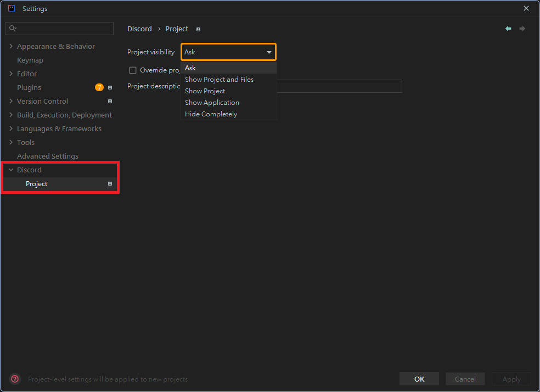The height and width of the screenshot is (392, 540).
Task: Confirm settings with the OK button
Action: tap(419, 379)
